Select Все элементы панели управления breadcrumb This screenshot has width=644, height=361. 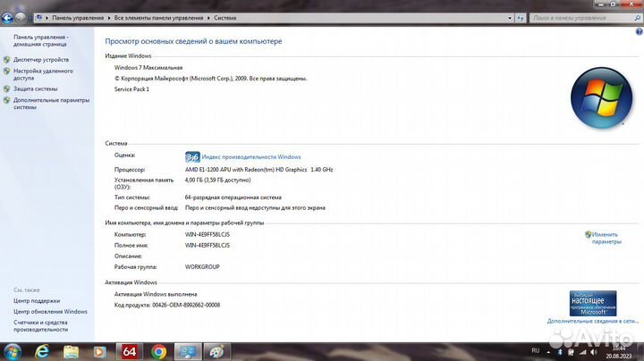[158, 18]
